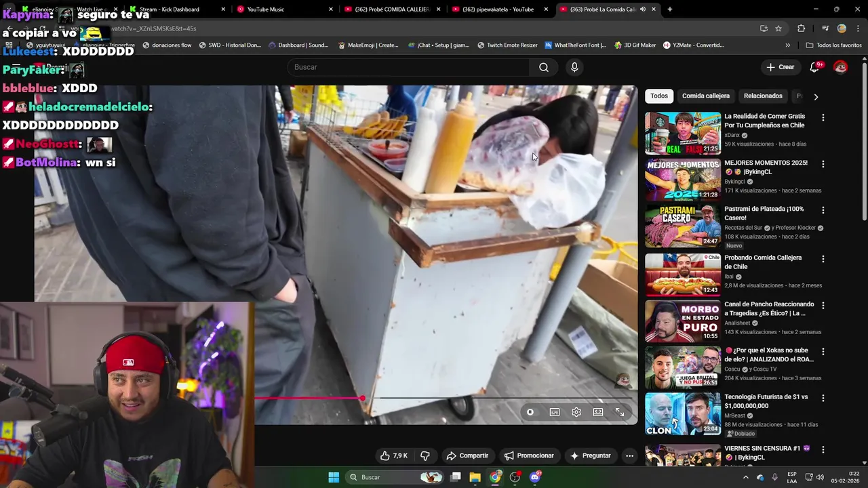Viewport: 868px width, 488px height.
Task: Open the Chrome extensions puzzle icon
Action: tap(802, 28)
